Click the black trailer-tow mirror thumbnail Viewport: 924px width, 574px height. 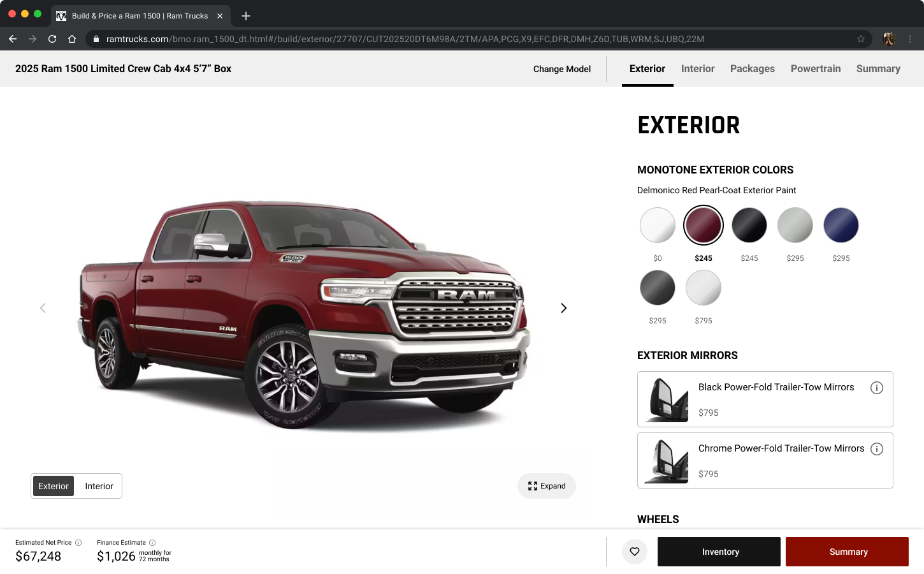pyautogui.click(x=667, y=400)
